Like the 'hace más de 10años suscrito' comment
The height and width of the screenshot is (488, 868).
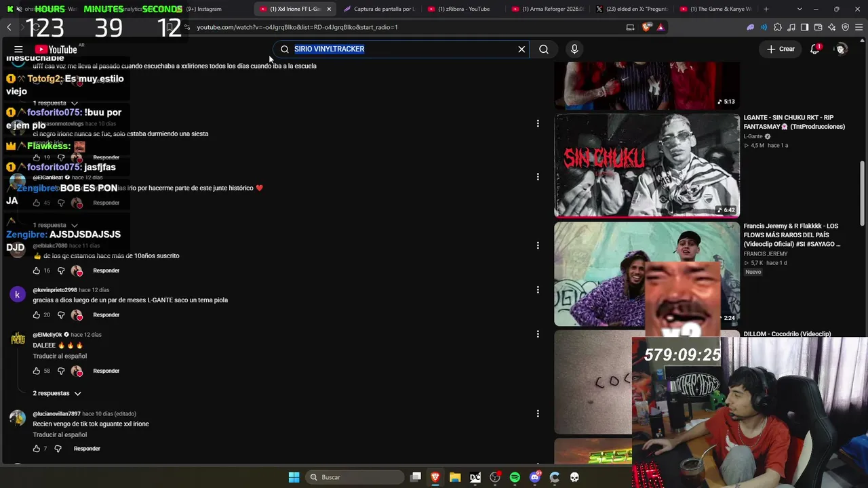point(37,270)
